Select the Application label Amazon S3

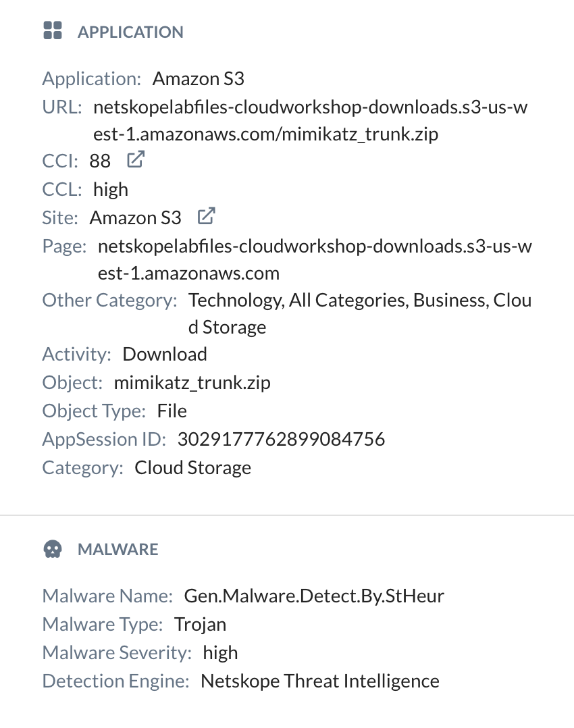click(x=198, y=78)
